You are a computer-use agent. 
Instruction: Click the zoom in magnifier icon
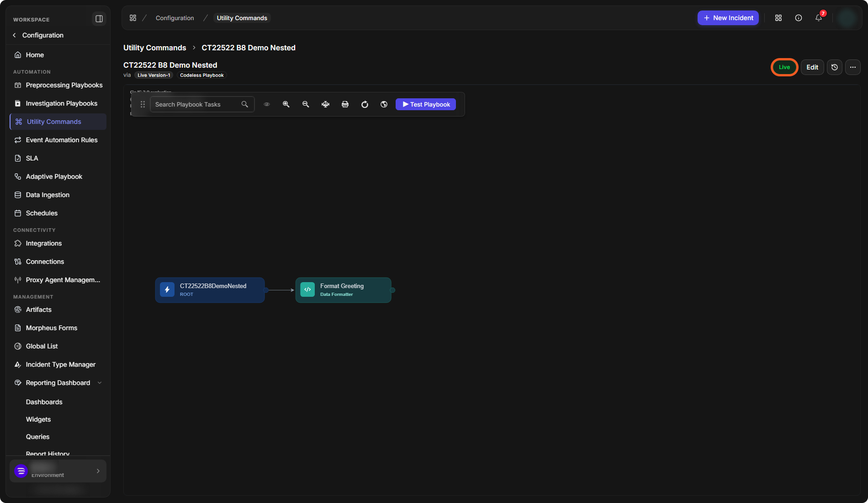click(x=286, y=104)
